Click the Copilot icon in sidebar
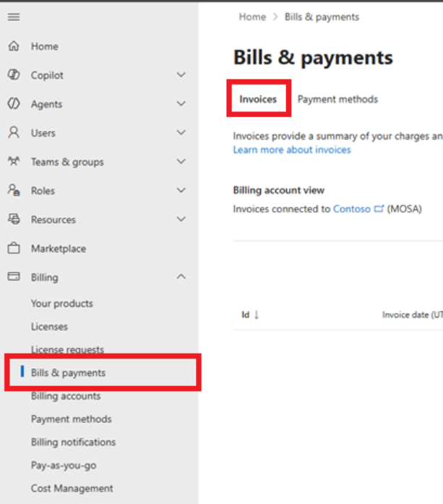The height and width of the screenshot is (504, 443). coord(14,74)
